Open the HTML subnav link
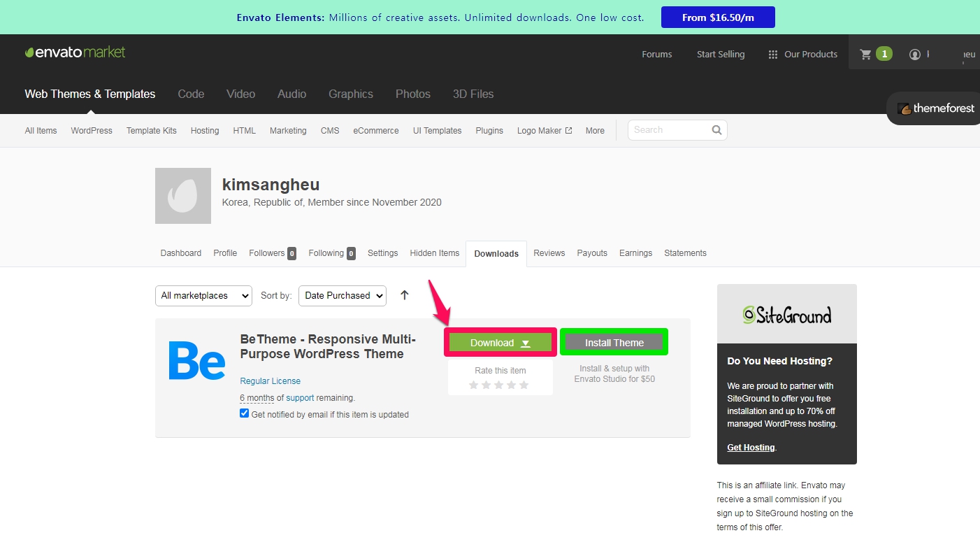Screen dimensions: 980x540 point(245,131)
